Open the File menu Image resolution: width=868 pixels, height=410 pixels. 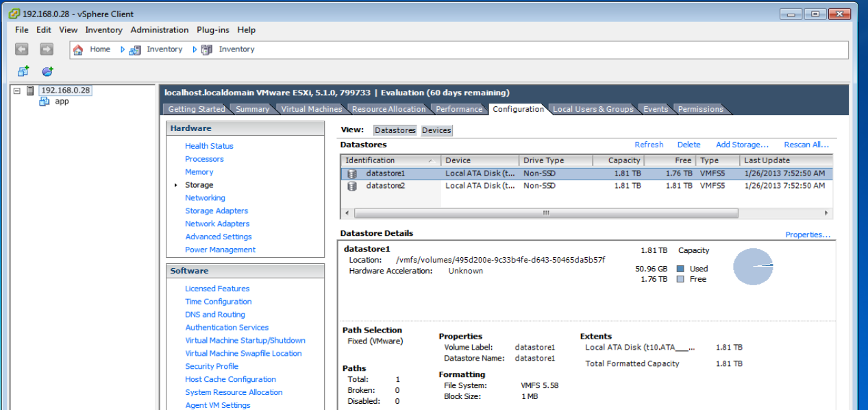click(x=22, y=30)
